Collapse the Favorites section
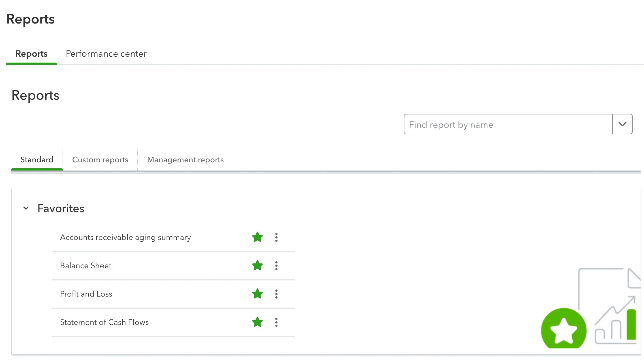644x362 pixels. pyautogui.click(x=26, y=208)
